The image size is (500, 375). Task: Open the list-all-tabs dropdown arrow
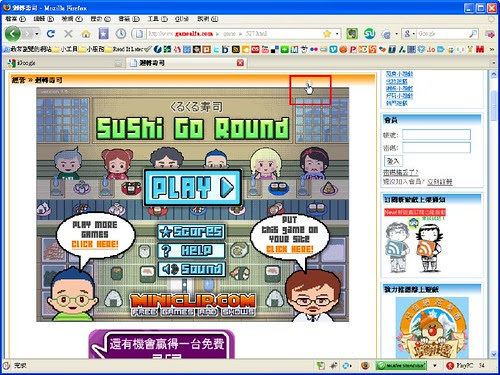click(494, 63)
